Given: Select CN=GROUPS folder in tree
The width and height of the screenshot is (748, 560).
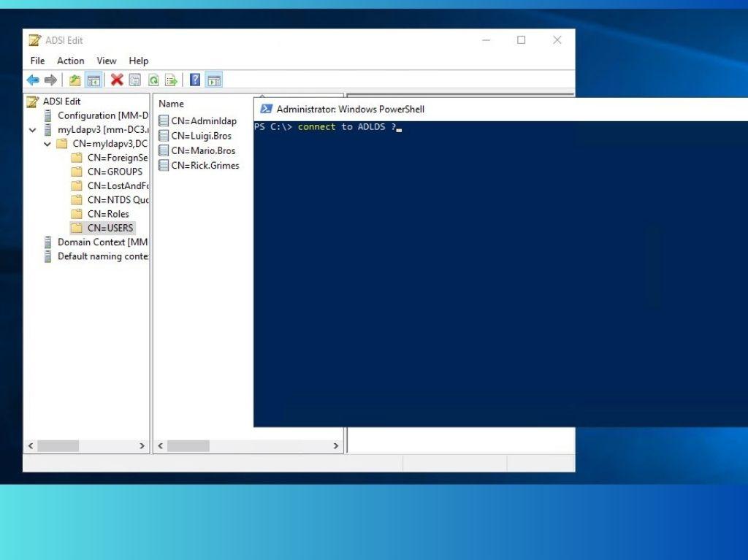Looking at the screenshot, I should tap(115, 172).
